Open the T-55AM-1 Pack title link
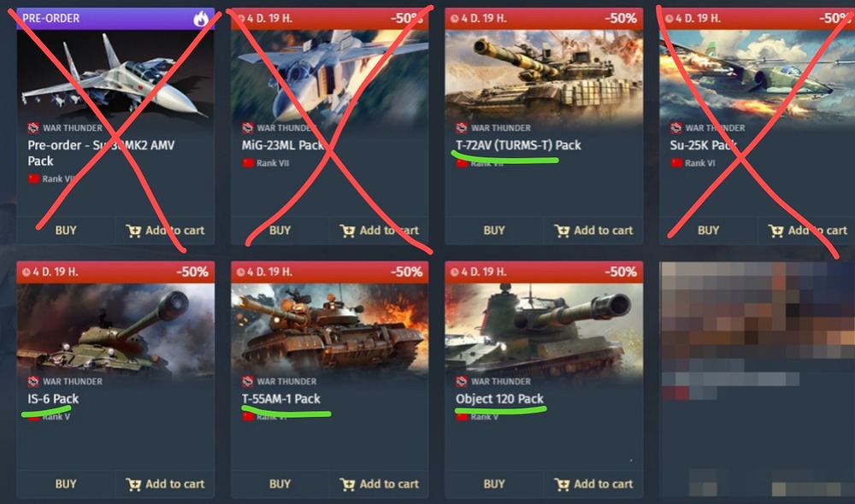 point(280,399)
